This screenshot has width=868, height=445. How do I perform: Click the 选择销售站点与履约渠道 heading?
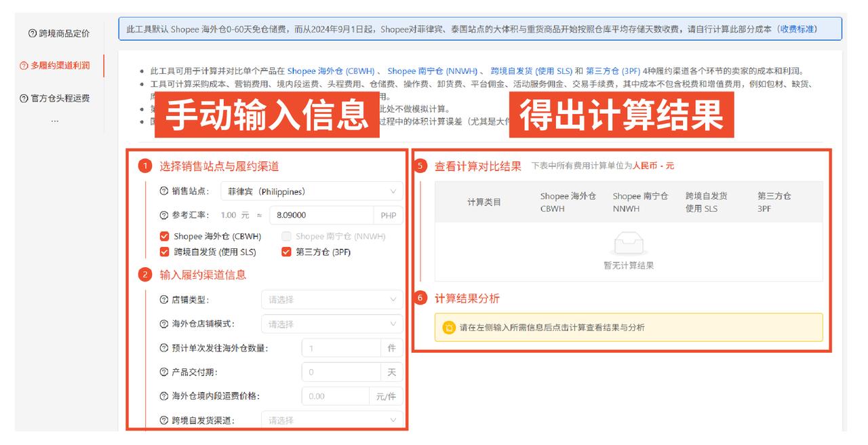pyautogui.click(x=219, y=166)
